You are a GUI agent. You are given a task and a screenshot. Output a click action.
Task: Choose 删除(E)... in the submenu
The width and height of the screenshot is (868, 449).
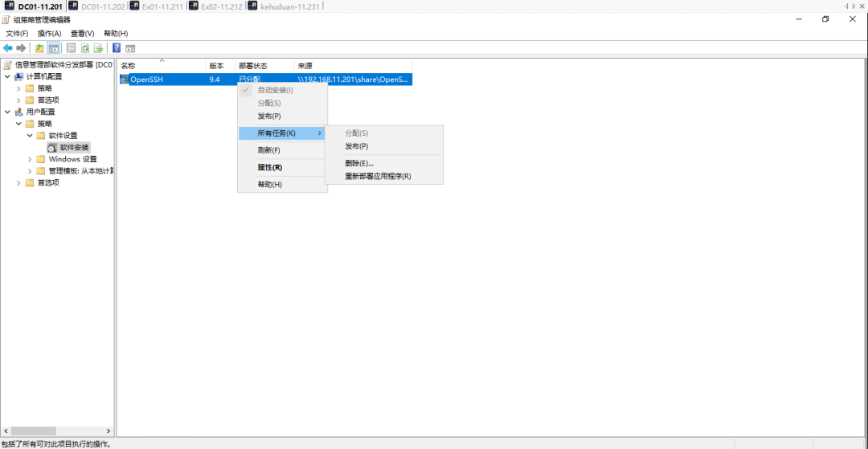383,163
